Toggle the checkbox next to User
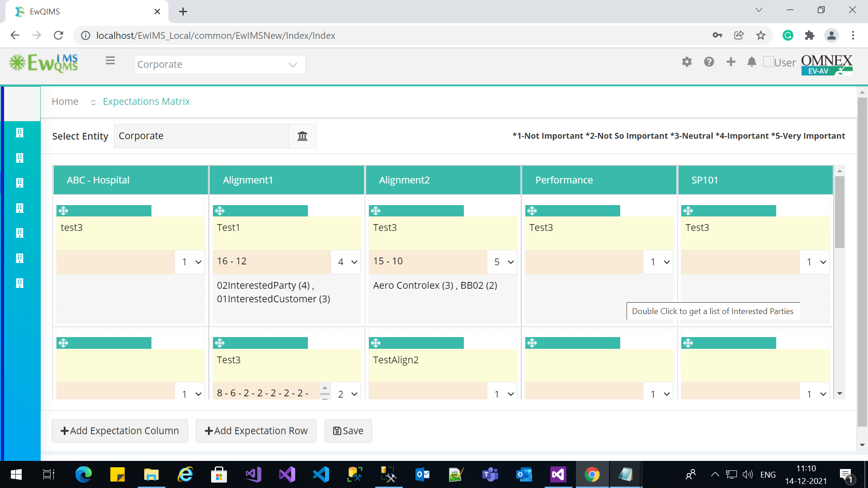Viewport: 868px width, 488px height. 768,61
